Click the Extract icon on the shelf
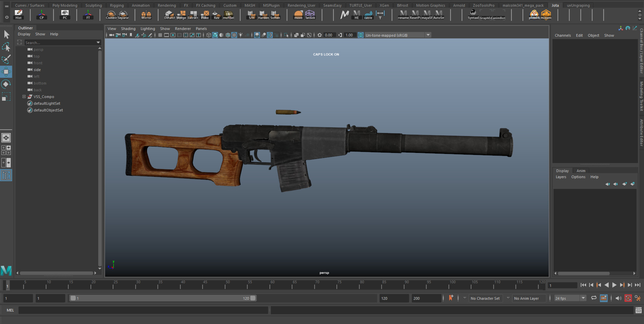Screen dimensions: 644x324 pyautogui.click(x=193, y=15)
